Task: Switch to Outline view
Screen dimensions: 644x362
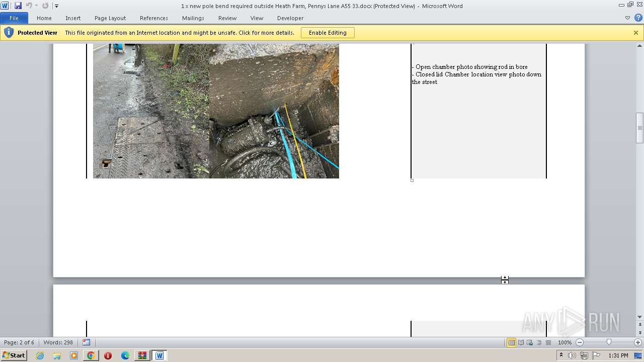Action: tap(539, 342)
